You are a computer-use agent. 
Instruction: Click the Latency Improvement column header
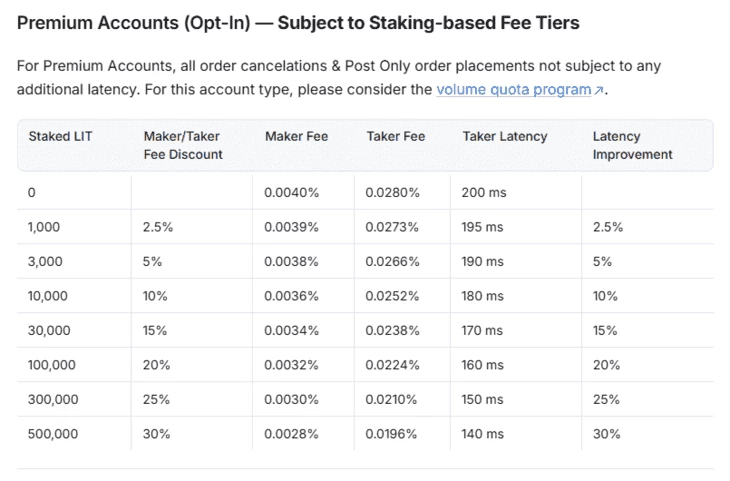tap(632, 145)
